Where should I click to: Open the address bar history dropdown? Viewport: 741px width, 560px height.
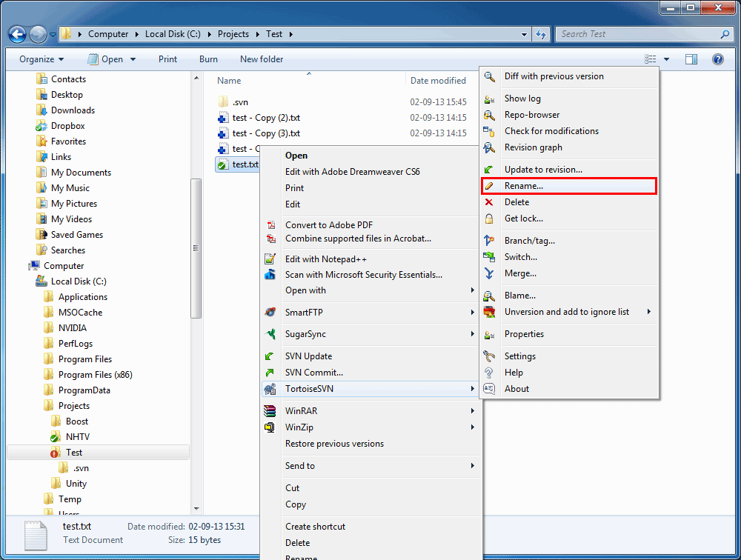(524, 35)
